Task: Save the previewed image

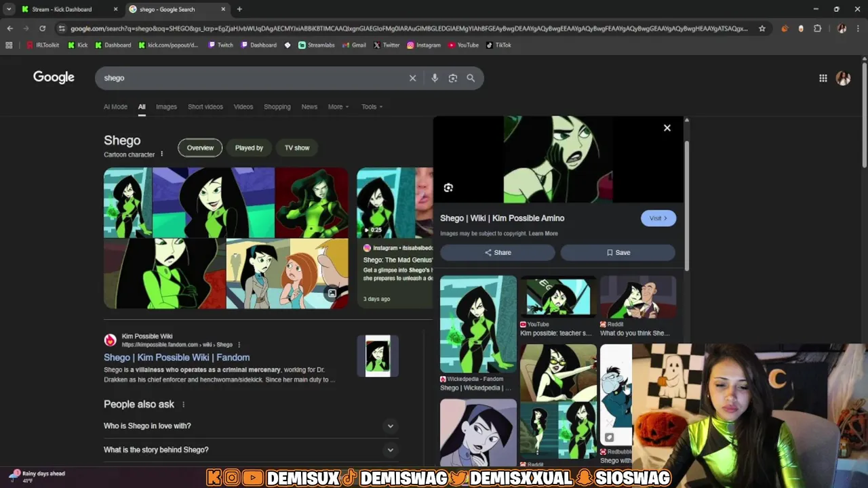Action: (x=618, y=253)
